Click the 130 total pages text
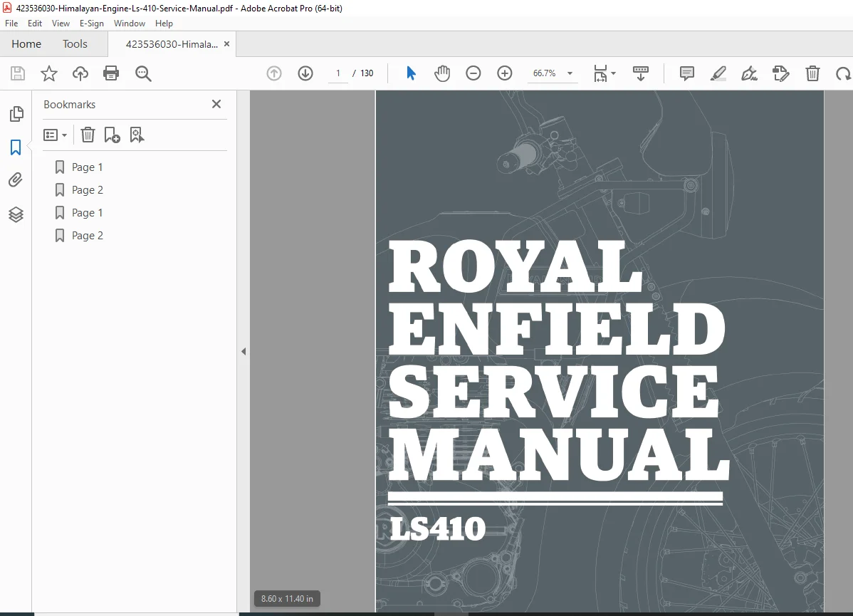The image size is (853, 616). point(367,73)
